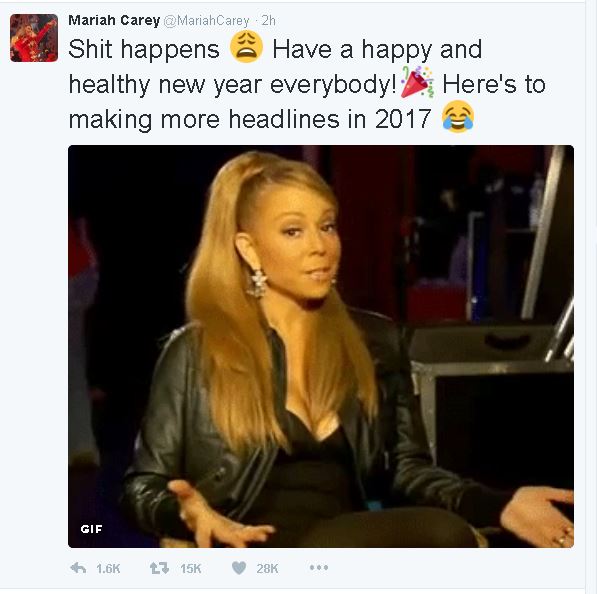Click the @MariahCarey handle
Image resolution: width=597 pixels, height=594 pixels.
coord(206,21)
